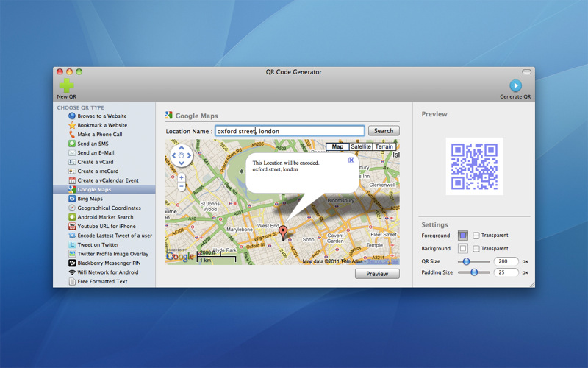Click the red location pin marker
The height and width of the screenshot is (368, 588).
click(284, 233)
